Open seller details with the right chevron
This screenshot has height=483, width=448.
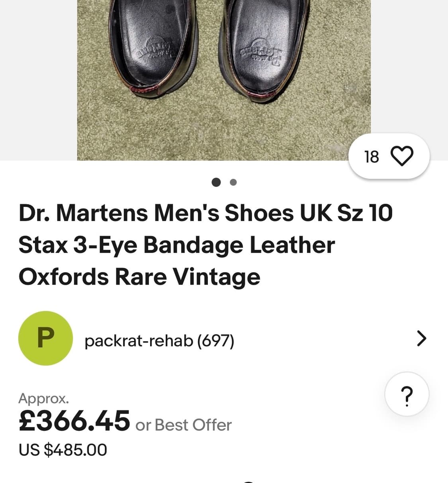pyautogui.click(x=421, y=339)
